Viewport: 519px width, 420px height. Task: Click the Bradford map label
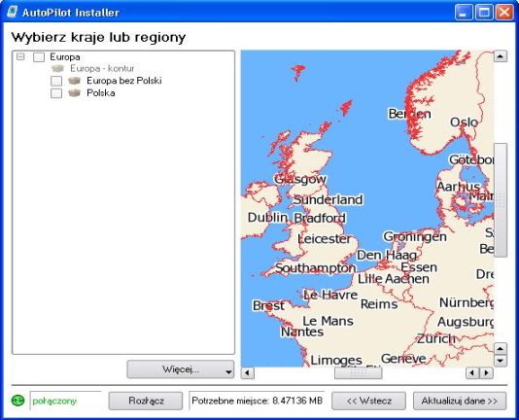tap(320, 218)
